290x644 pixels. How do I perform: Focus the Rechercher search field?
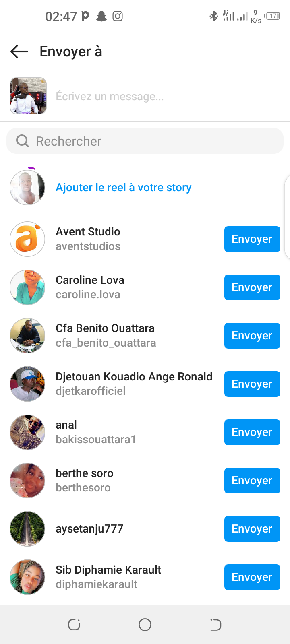tap(153, 141)
